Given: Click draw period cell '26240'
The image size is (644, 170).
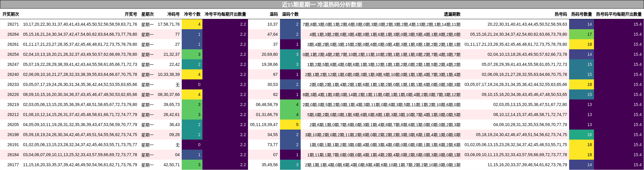Looking at the screenshot, I should click(x=13, y=74).
